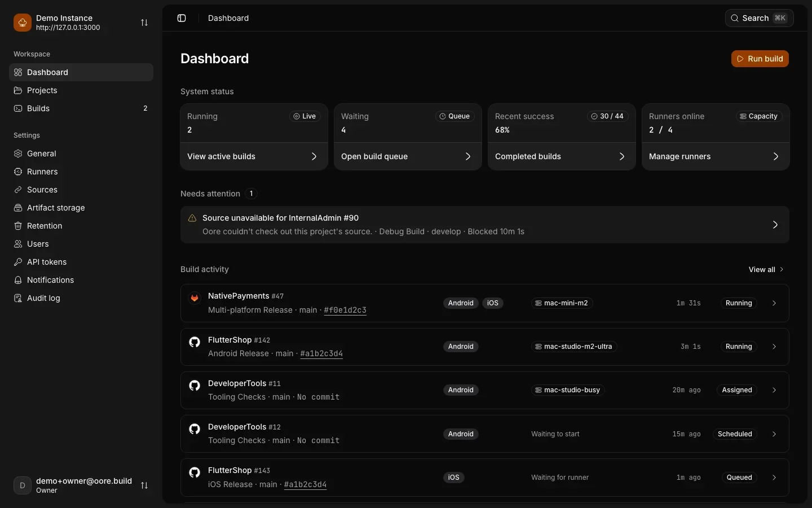
Task: Open build queue link
Action: tap(408, 156)
